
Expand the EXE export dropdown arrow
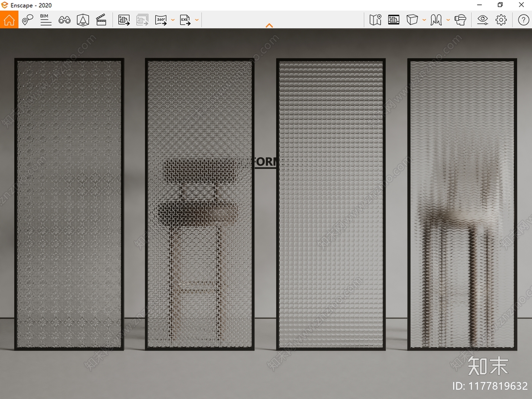(x=197, y=20)
